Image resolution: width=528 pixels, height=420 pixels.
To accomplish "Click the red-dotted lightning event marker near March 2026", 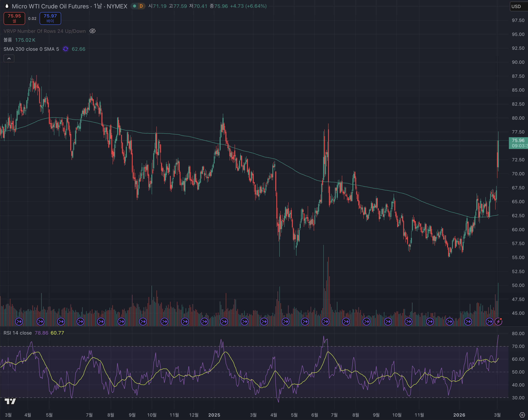I will coord(498,322).
